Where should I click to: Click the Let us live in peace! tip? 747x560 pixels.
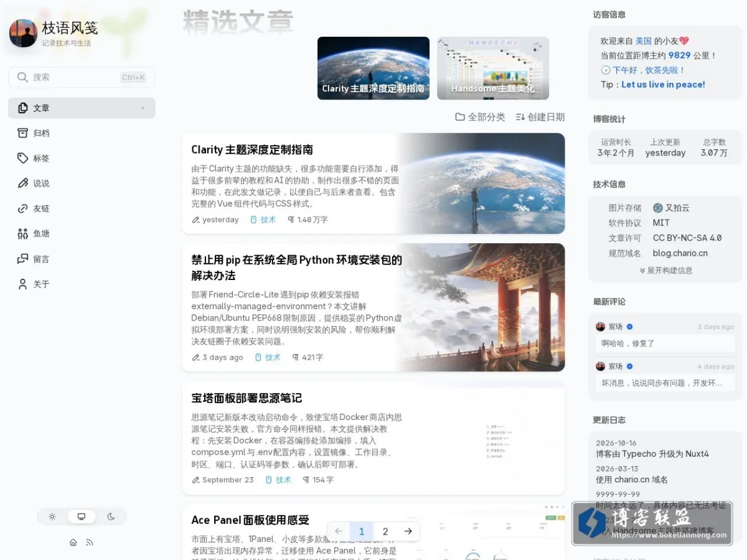click(x=663, y=85)
